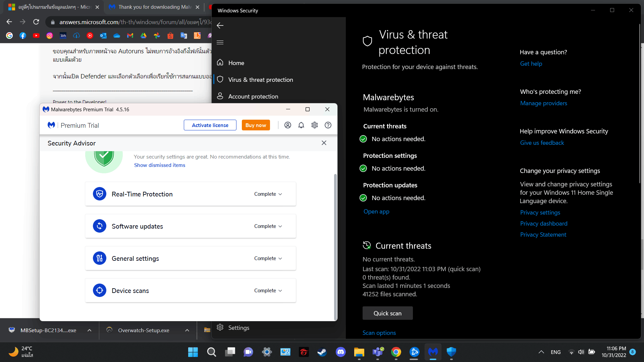
Task: Click Real-Time Protection shield icon
Action: (x=100, y=194)
